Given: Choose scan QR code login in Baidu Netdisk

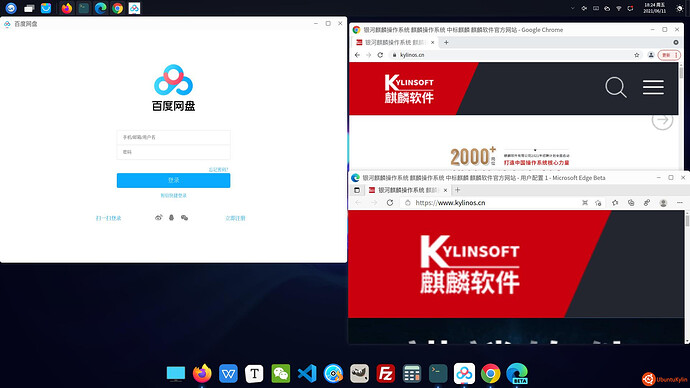Looking at the screenshot, I should pyautogui.click(x=109, y=218).
